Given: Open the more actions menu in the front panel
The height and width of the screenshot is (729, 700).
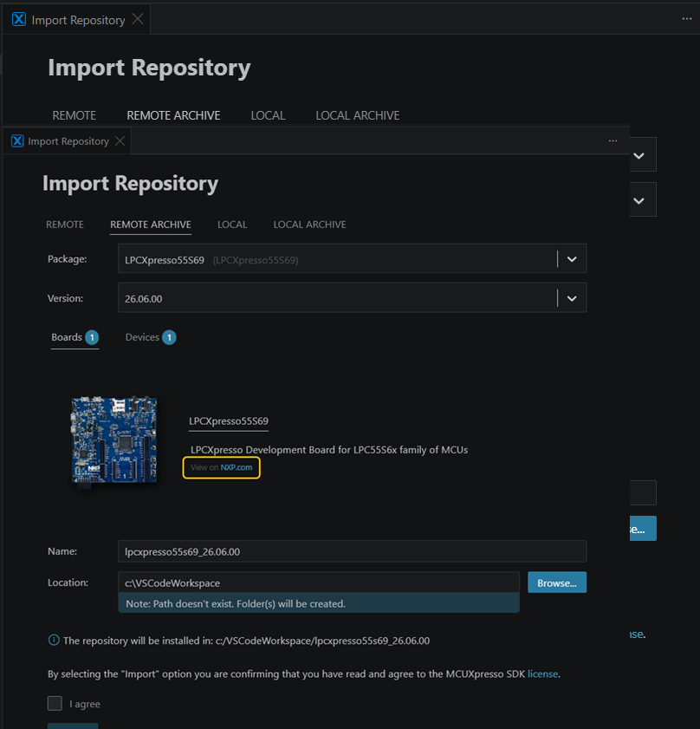Looking at the screenshot, I should click(612, 141).
